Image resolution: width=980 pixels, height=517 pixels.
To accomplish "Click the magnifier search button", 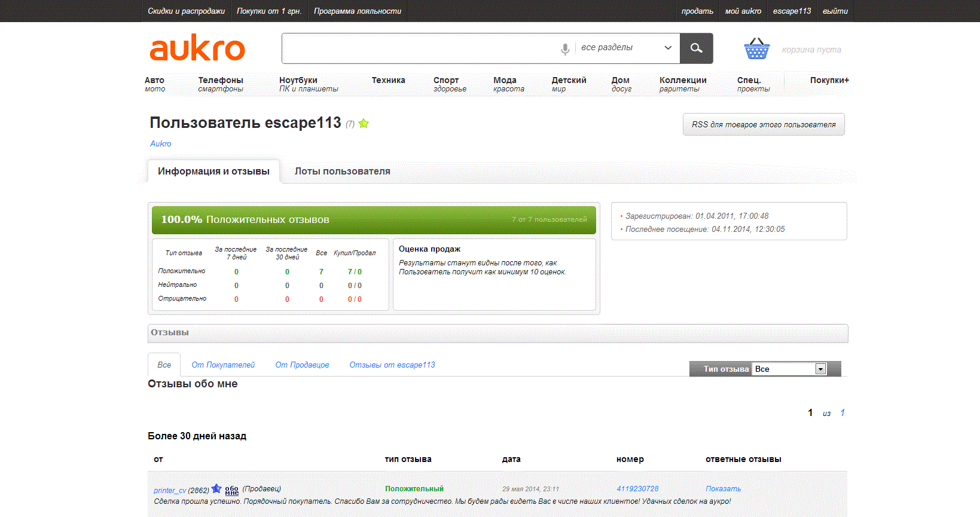I will (x=697, y=48).
